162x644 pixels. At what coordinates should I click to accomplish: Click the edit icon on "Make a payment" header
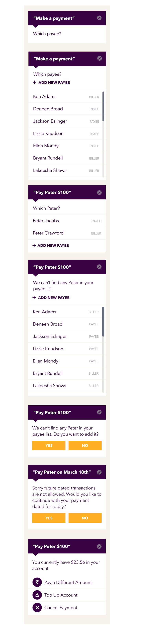click(x=99, y=18)
